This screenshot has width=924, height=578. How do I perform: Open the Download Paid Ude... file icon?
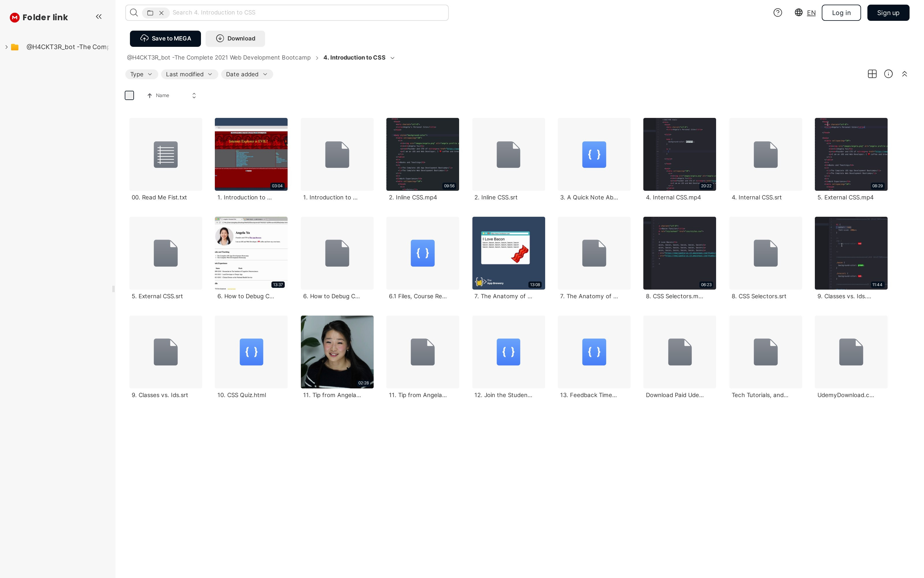(680, 352)
